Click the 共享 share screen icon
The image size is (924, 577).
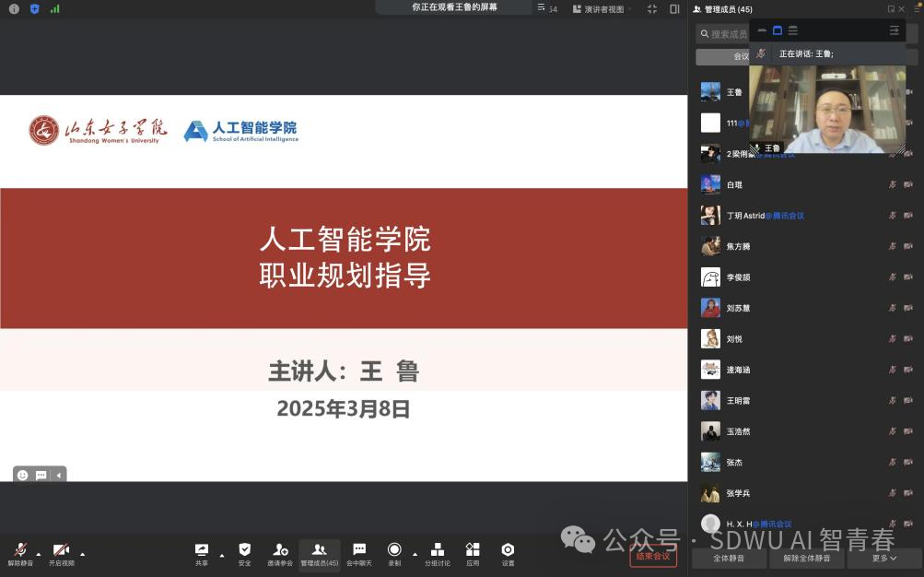coord(202,550)
